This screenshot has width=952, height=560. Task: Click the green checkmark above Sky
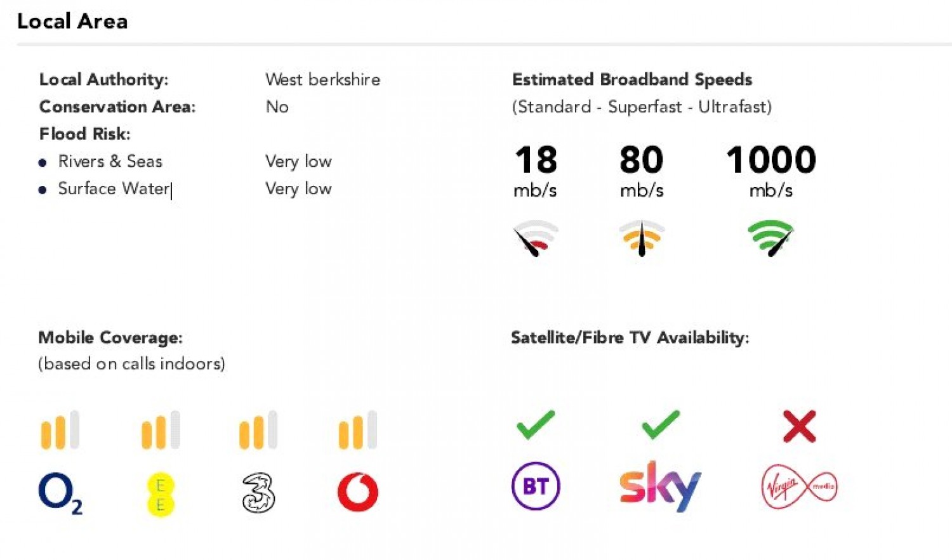pos(660,425)
